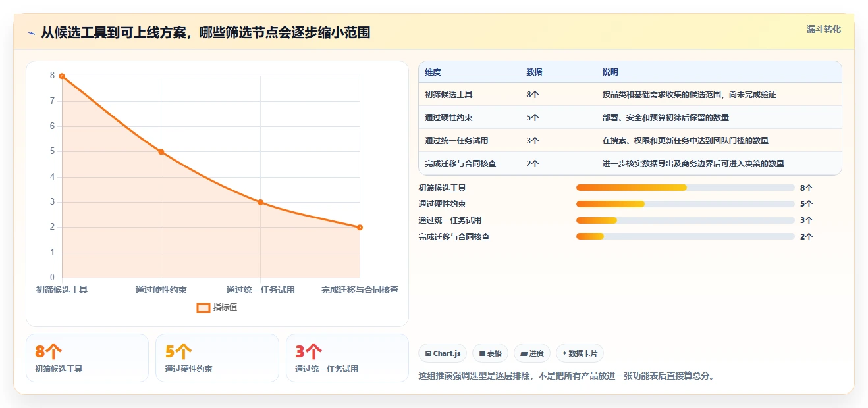Image resolution: width=868 pixels, height=408 pixels.
Task: Click the 通过硬性约束 progress bar
Action: (686, 204)
